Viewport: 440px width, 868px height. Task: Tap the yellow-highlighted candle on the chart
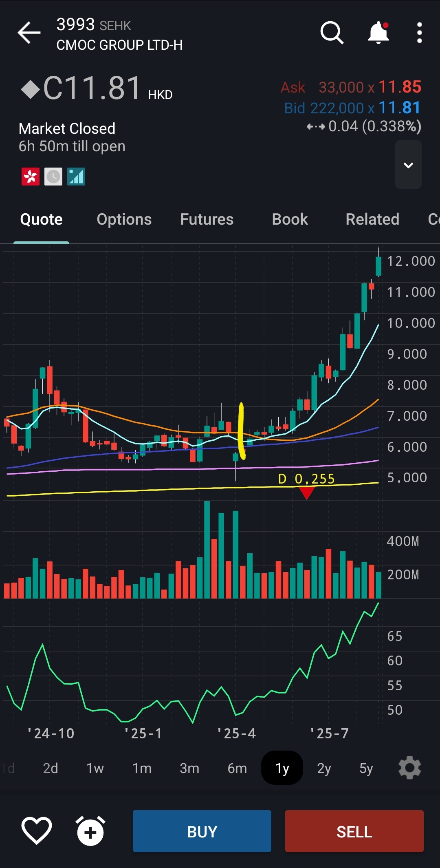pos(241,431)
